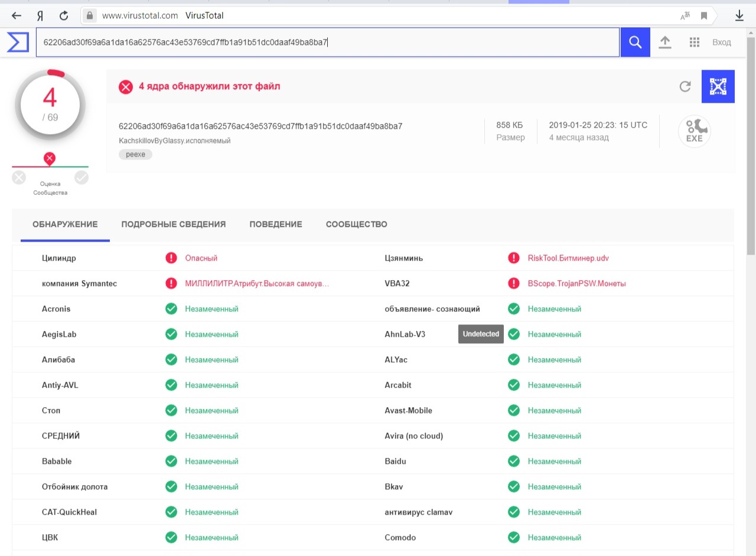Click the Bkav engine name

click(394, 487)
